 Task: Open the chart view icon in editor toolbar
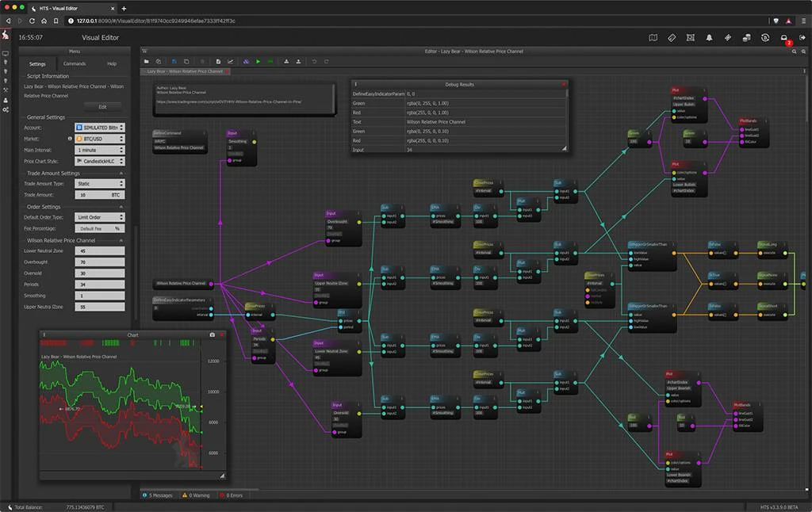pyautogui.click(x=231, y=61)
